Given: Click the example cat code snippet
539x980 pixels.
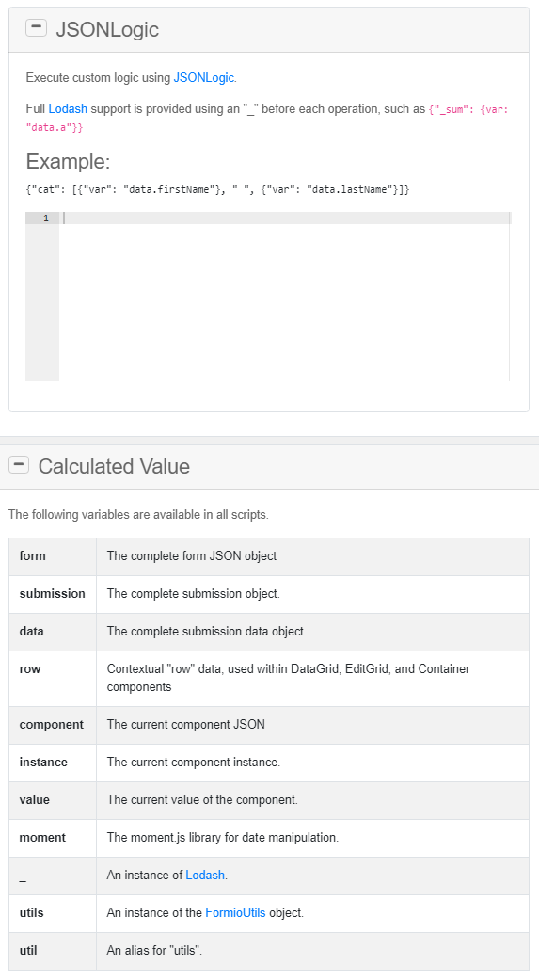Looking at the screenshot, I should click(217, 189).
